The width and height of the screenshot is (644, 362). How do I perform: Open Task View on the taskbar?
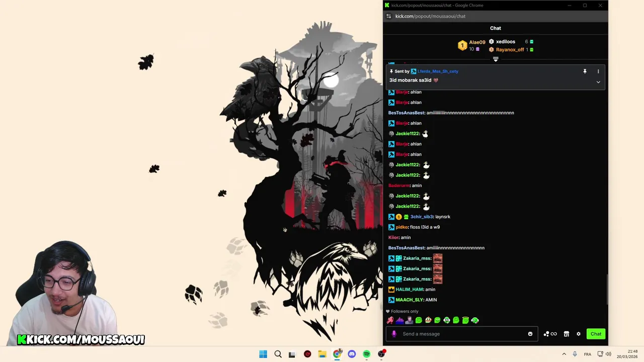click(x=292, y=354)
